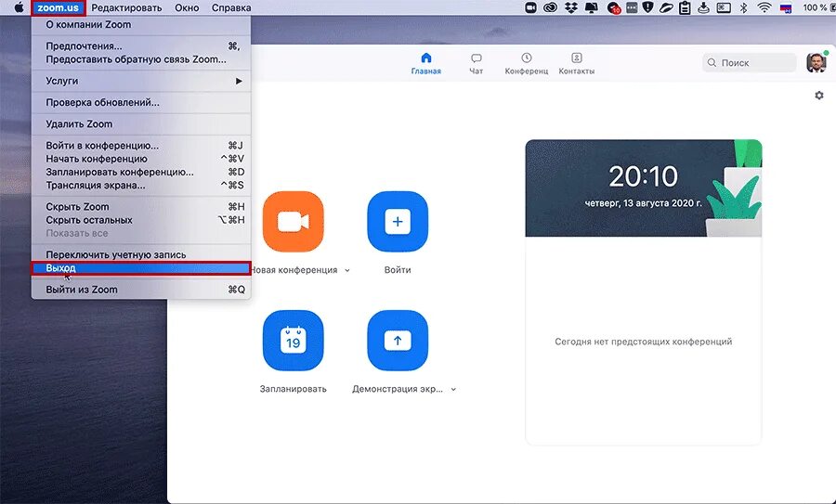Viewport: 836px width, 504px height.
Task: Select Переключить учетную запись entry
Action: tap(141, 254)
